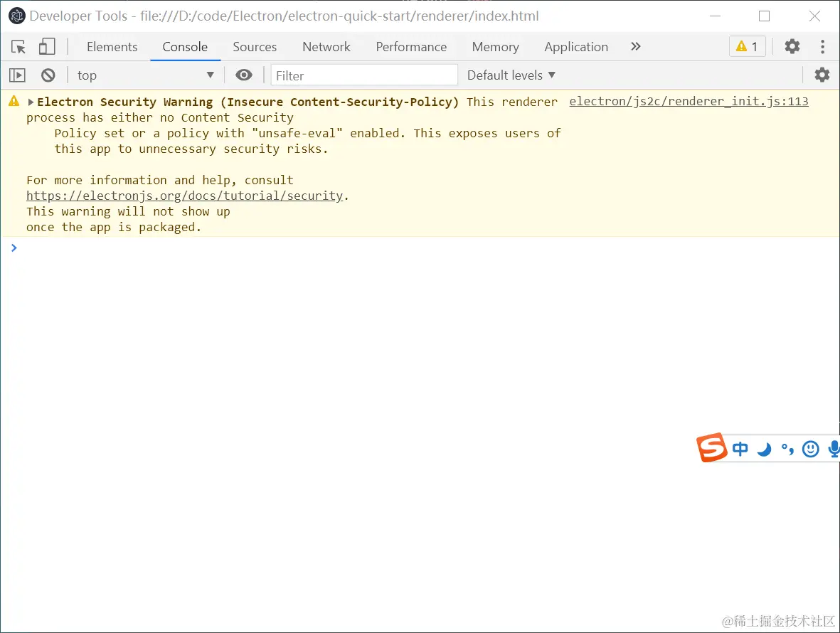Open the Application tab
The width and height of the screenshot is (840, 633).
pyautogui.click(x=576, y=47)
